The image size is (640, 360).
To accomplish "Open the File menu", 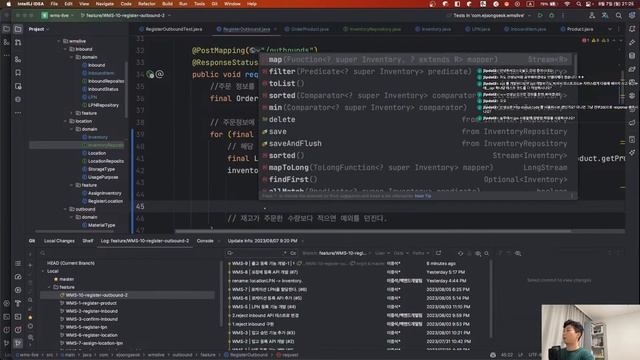I will click(54, 4).
